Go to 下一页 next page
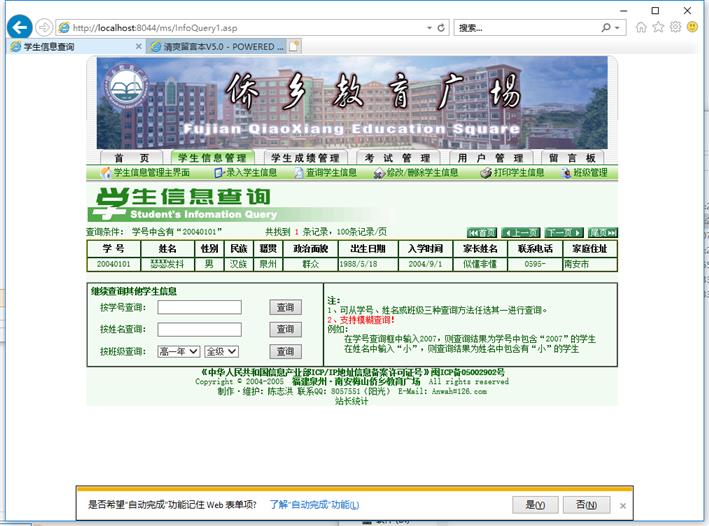 click(563, 232)
